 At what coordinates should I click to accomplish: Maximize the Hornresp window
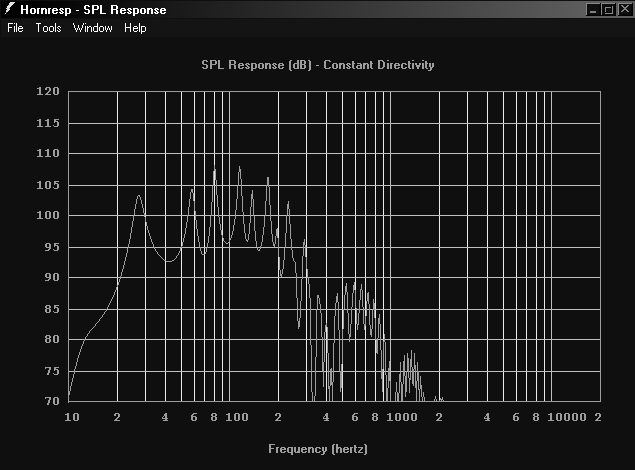[x=608, y=9]
